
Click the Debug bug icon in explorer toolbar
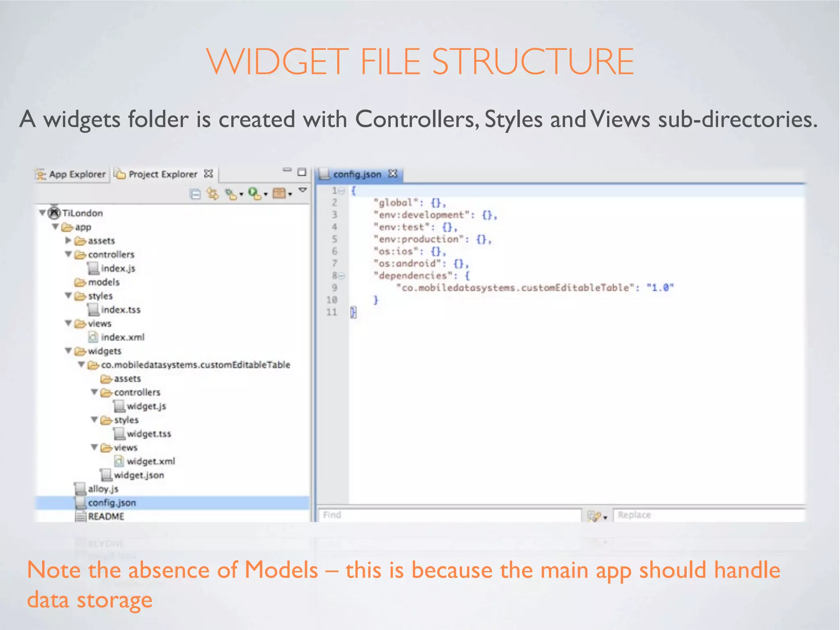[231, 194]
